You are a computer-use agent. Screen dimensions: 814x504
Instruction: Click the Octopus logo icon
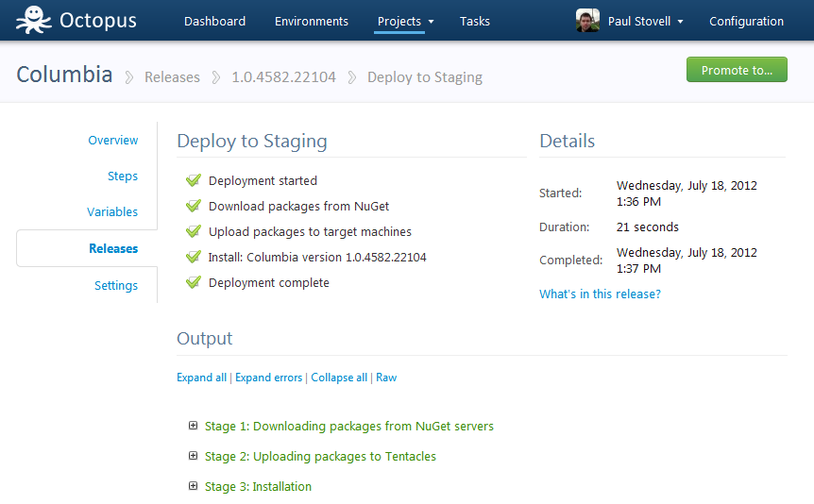click(33, 20)
